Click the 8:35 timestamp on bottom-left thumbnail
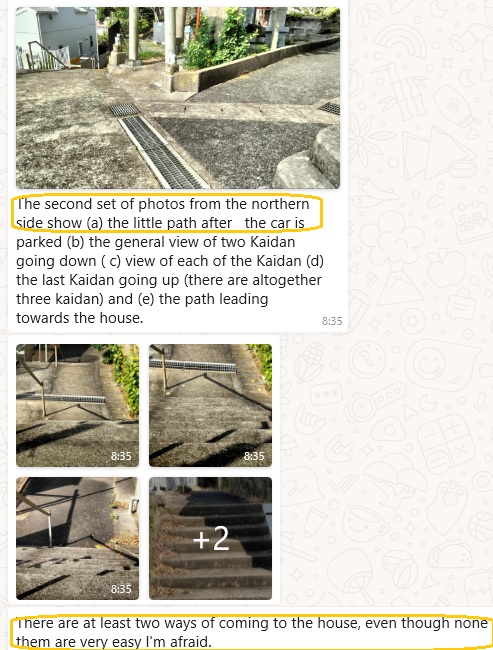 121,589
